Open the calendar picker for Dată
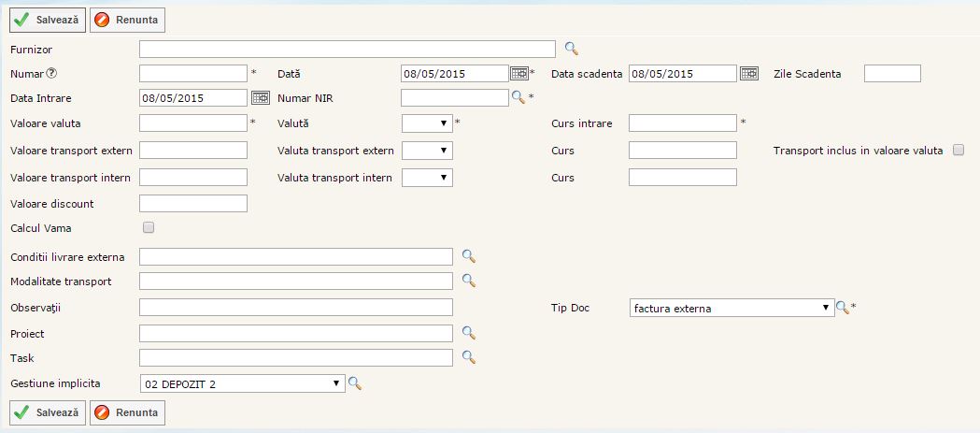Viewport: 980px width, 433px height. pos(519,74)
